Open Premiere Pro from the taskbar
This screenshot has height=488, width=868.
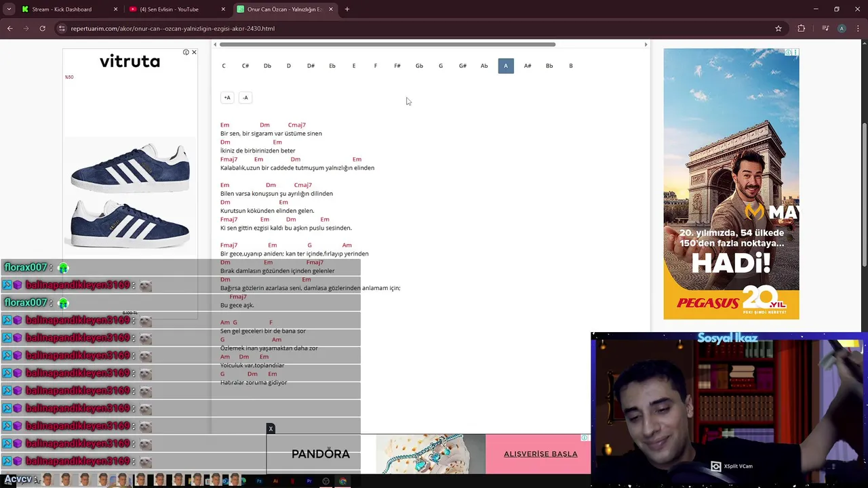(x=309, y=481)
